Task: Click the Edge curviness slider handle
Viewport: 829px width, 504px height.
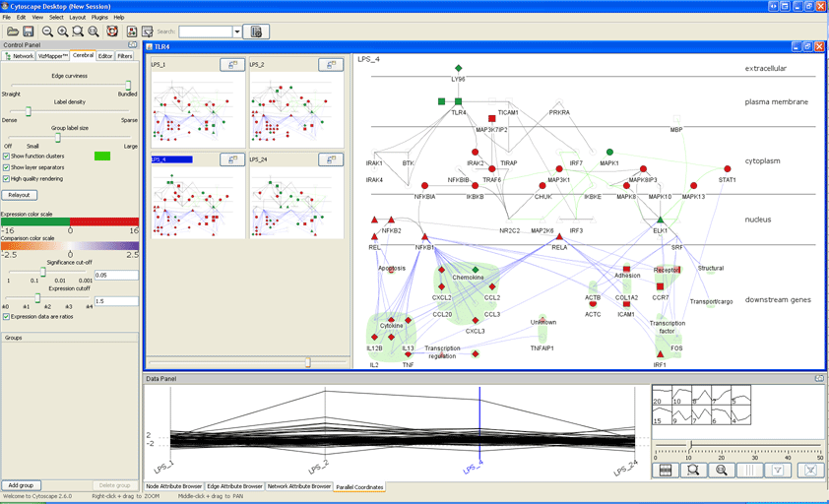Action: point(128,85)
